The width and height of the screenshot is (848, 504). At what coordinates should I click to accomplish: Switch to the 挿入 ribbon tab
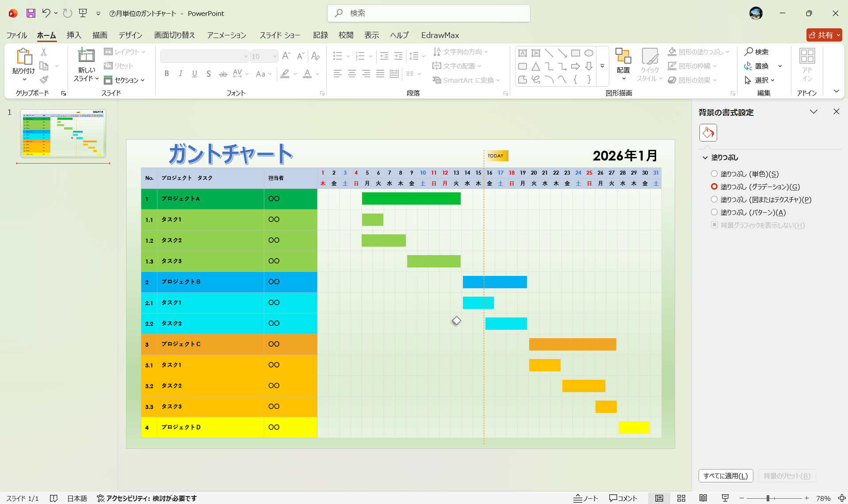pos(74,35)
